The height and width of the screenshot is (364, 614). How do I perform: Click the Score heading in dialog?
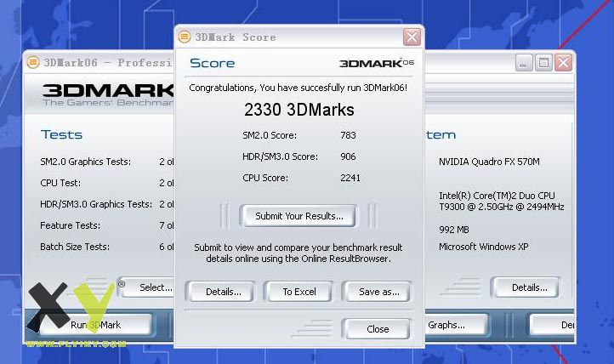click(x=213, y=63)
